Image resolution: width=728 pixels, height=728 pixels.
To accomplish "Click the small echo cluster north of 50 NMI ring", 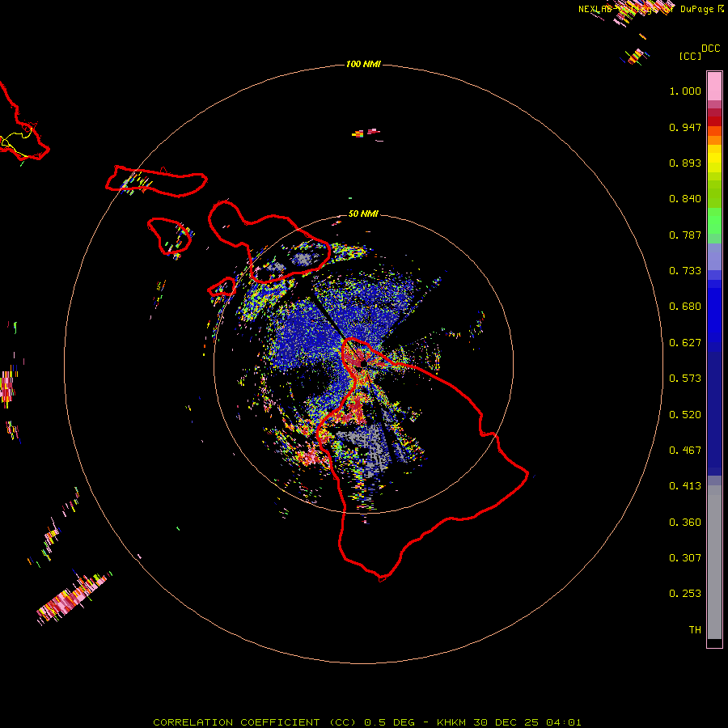I will [366, 133].
